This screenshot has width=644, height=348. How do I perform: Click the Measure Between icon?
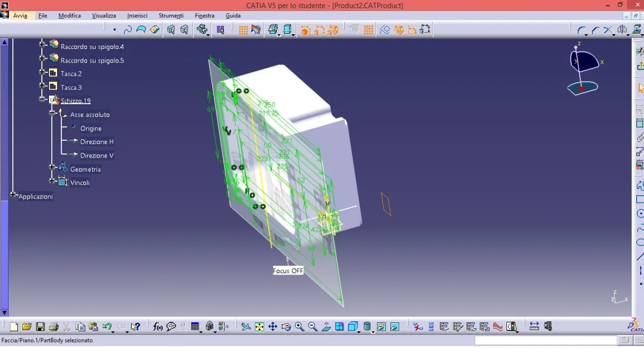tap(534, 327)
